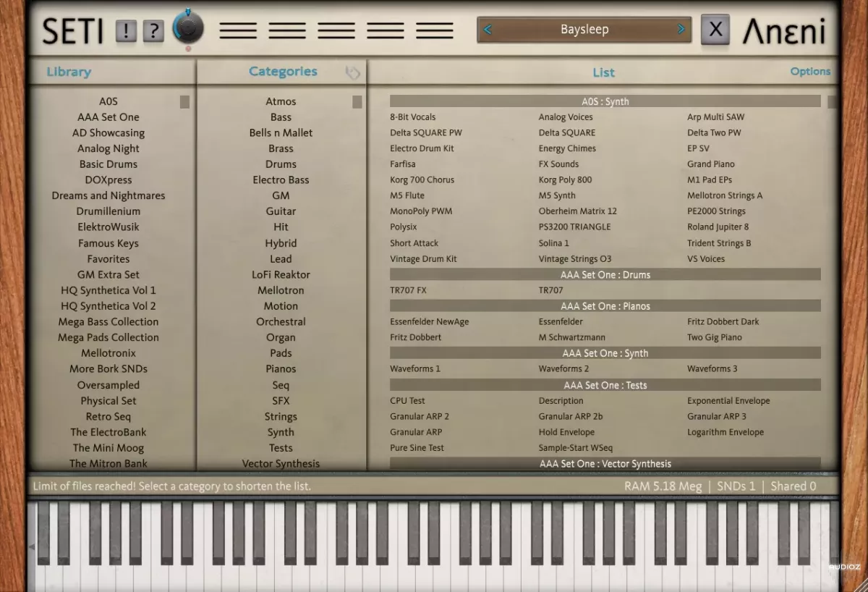Click the Categories column header

pyautogui.click(x=283, y=71)
